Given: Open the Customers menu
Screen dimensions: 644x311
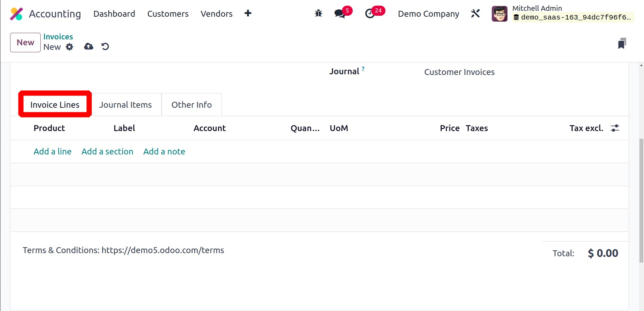Looking at the screenshot, I should [x=168, y=14].
